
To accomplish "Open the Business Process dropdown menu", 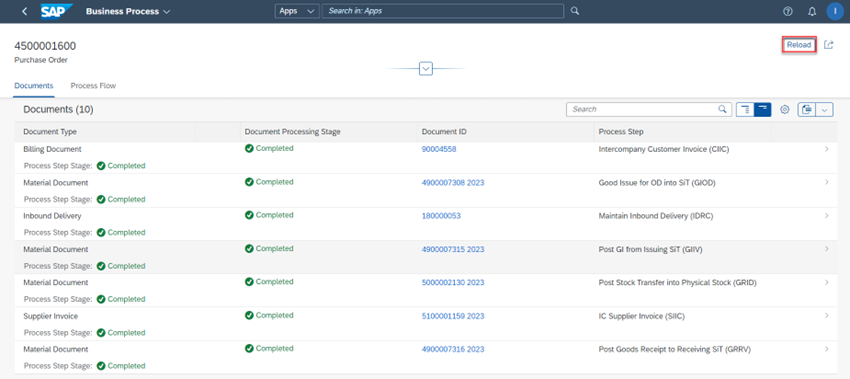I will click(x=128, y=11).
